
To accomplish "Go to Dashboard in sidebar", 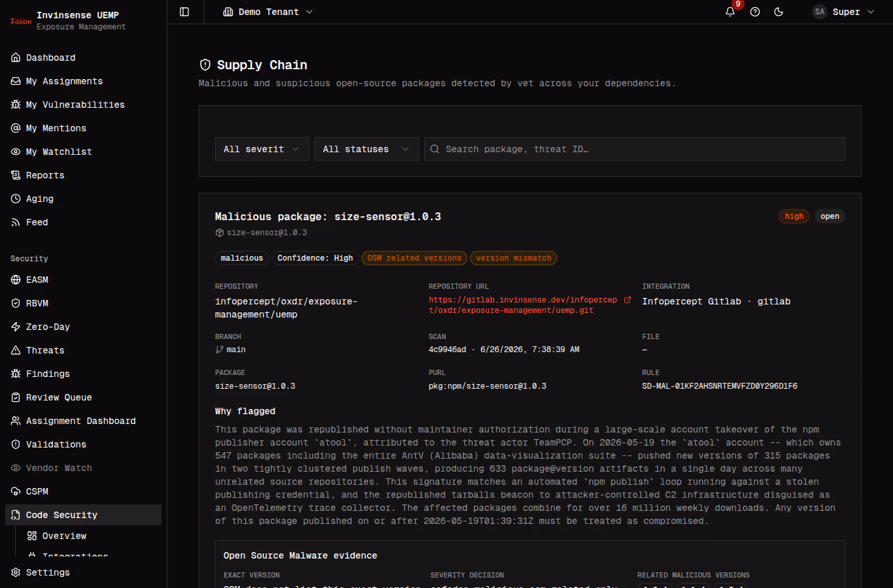I will 83,57.
